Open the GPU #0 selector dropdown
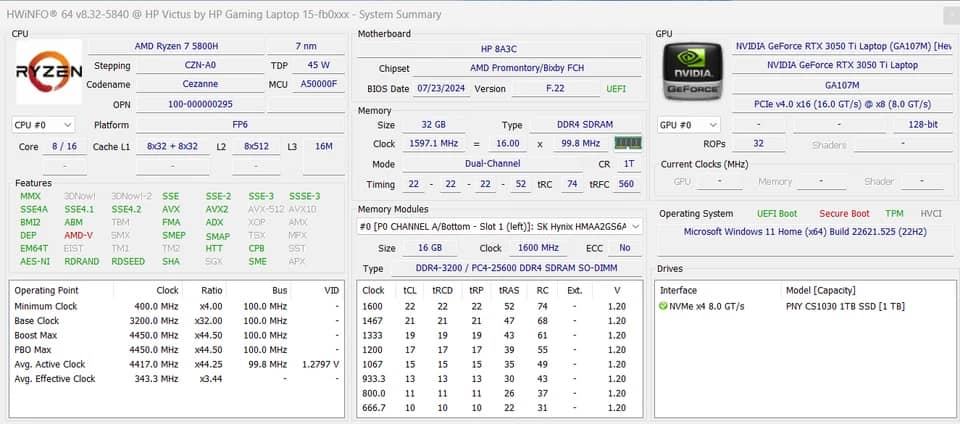The height and width of the screenshot is (424, 960). (689, 125)
